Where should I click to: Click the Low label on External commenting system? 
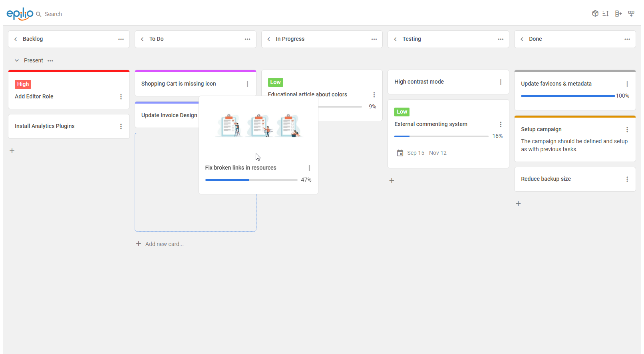coord(402,112)
